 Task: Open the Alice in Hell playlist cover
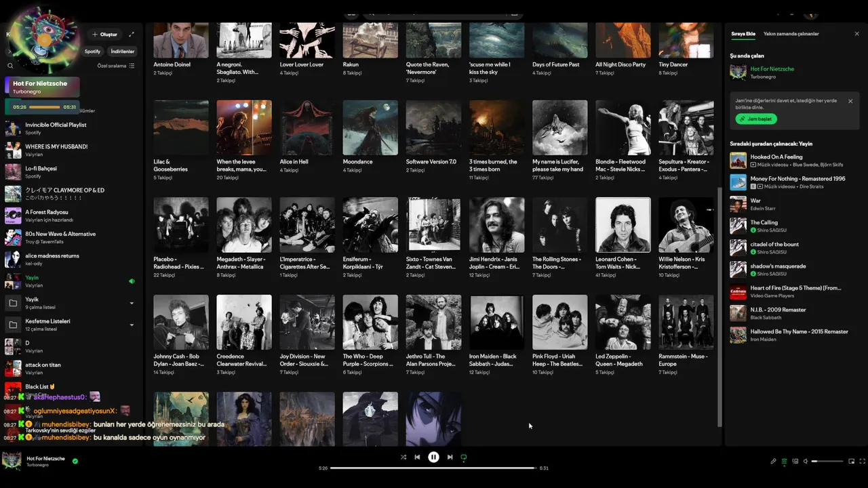point(307,127)
